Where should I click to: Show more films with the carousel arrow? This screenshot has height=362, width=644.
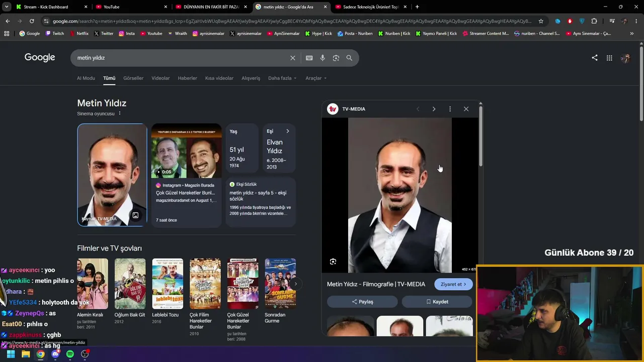[295, 284]
